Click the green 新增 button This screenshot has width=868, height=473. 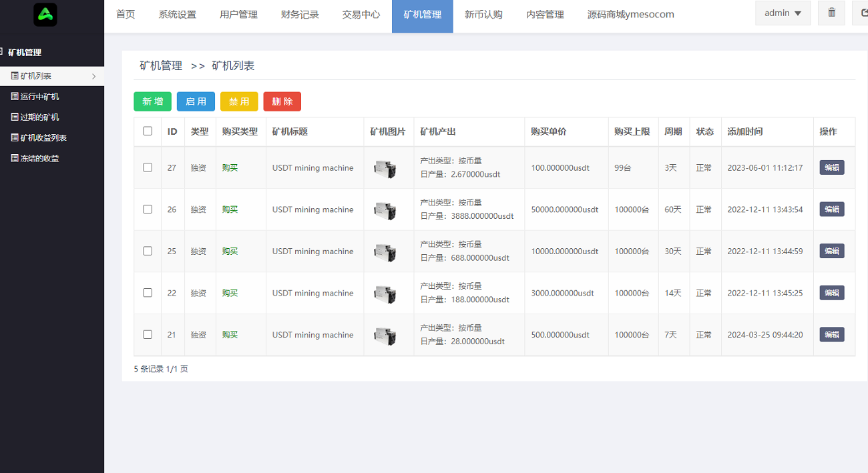[153, 101]
